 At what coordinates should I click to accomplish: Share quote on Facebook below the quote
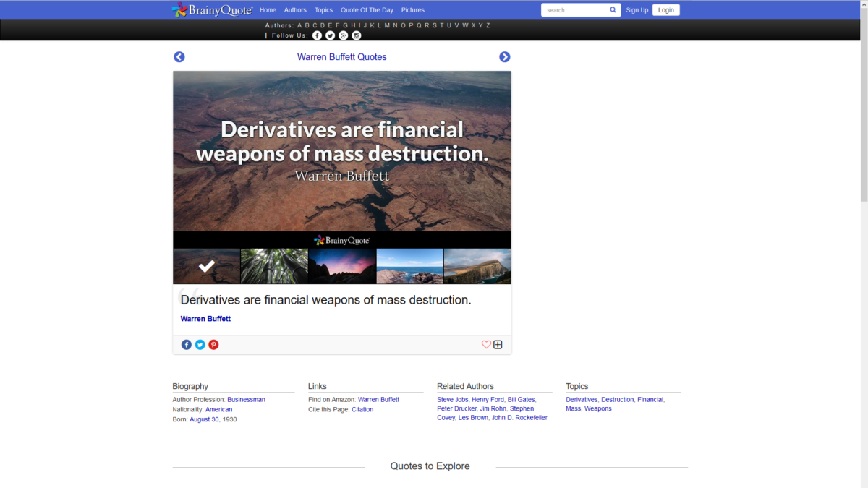[x=187, y=345]
